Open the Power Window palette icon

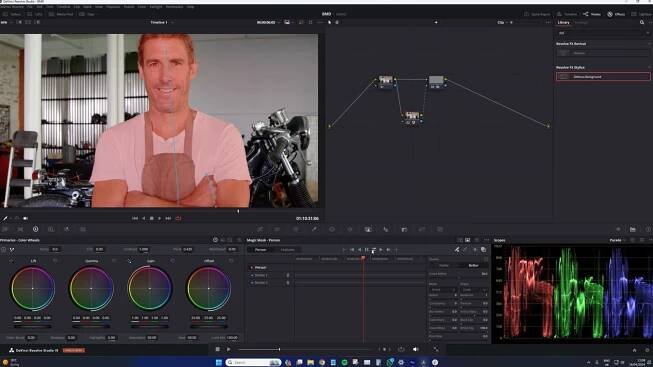pyautogui.click(x=332, y=229)
